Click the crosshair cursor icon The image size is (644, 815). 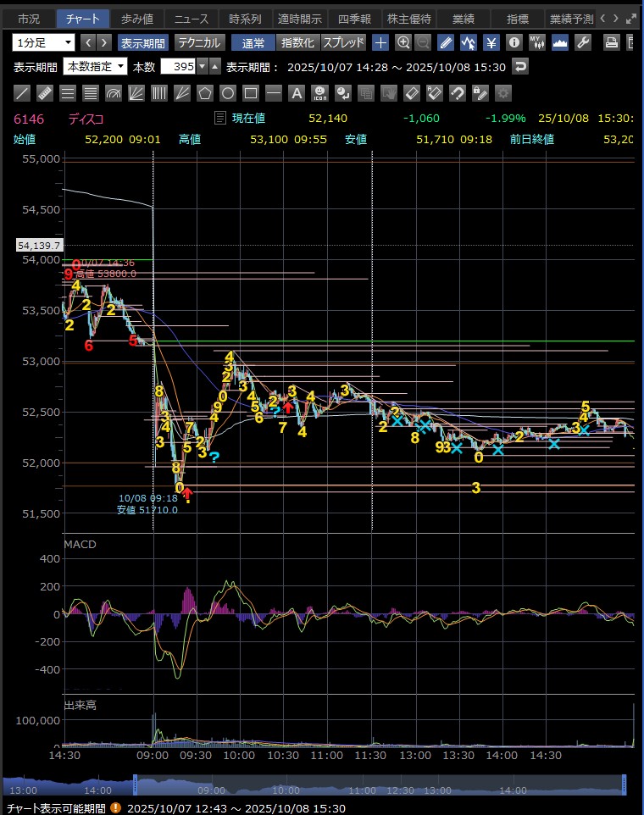coord(380,42)
